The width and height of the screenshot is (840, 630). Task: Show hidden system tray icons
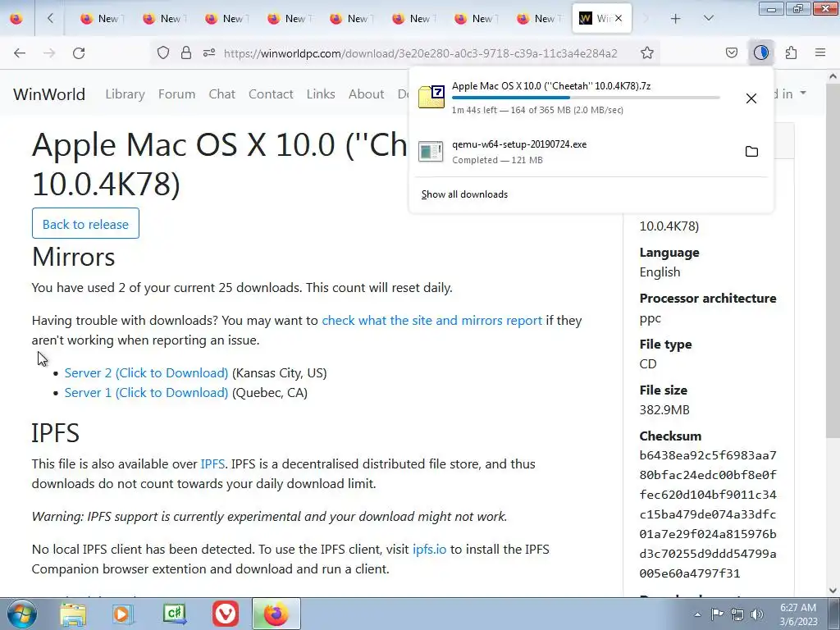[x=697, y=614]
